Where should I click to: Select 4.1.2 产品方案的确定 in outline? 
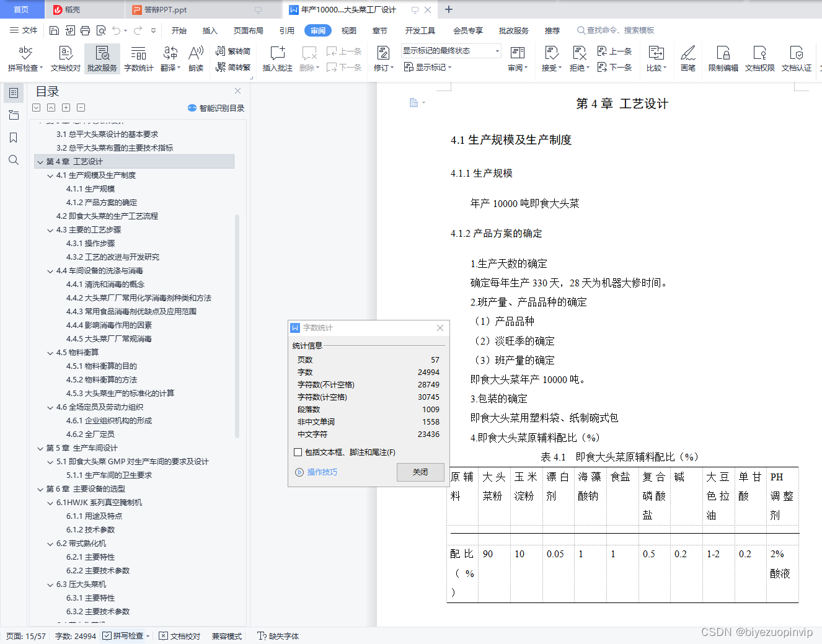pyautogui.click(x=102, y=203)
